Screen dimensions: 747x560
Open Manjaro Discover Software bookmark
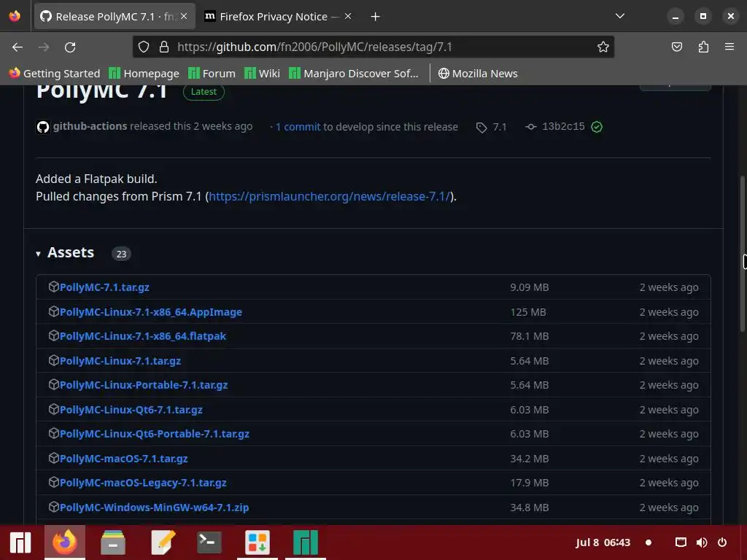(354, 74)
